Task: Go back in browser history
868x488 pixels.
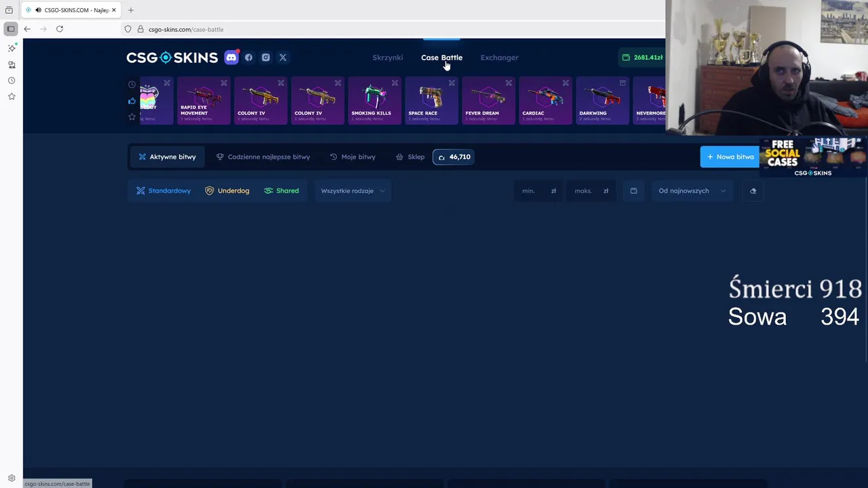Action: tap(27, 29)
